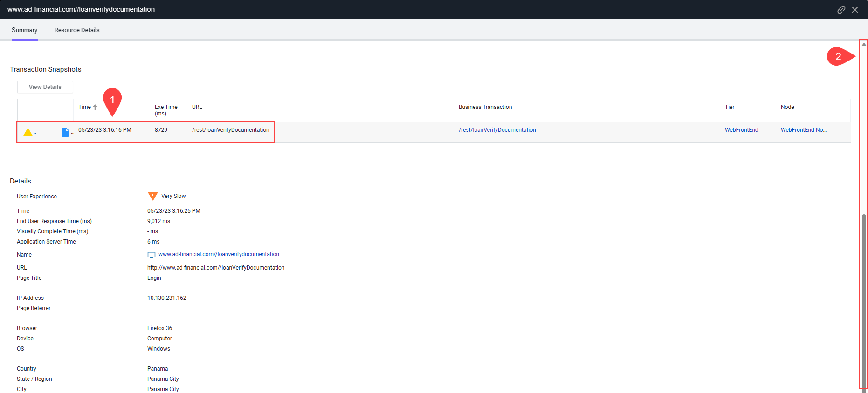Click the blue document icon in snapshot row
Viewport: 868px width, 393px height.
pos(65,133)
